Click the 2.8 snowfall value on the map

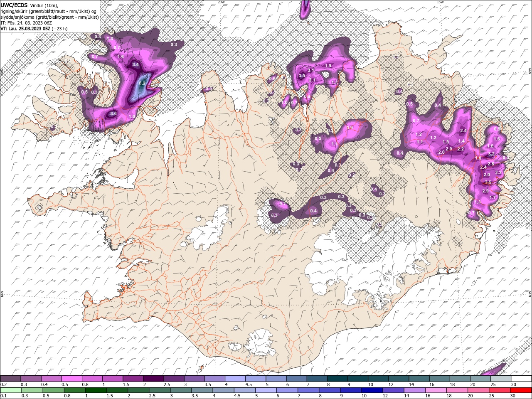(491, 164)
